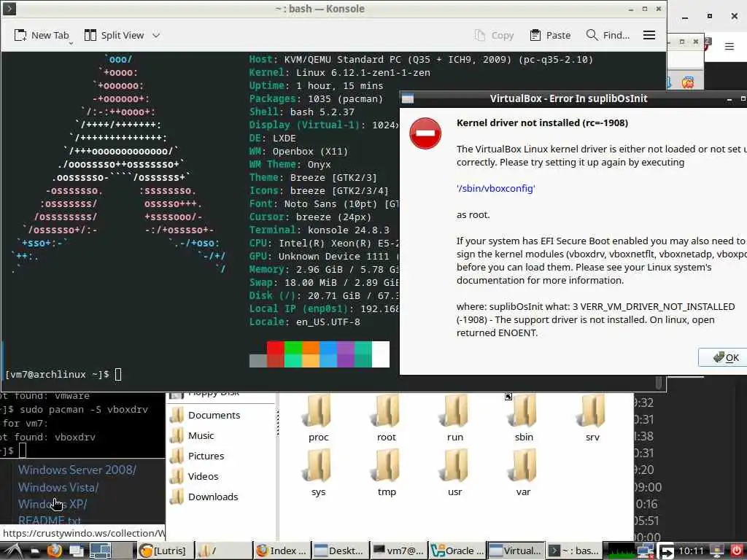Viewport: 747px width, 560px height.
Task: Select Documents in file manager sidebar
Action: [x=205, y=415]
